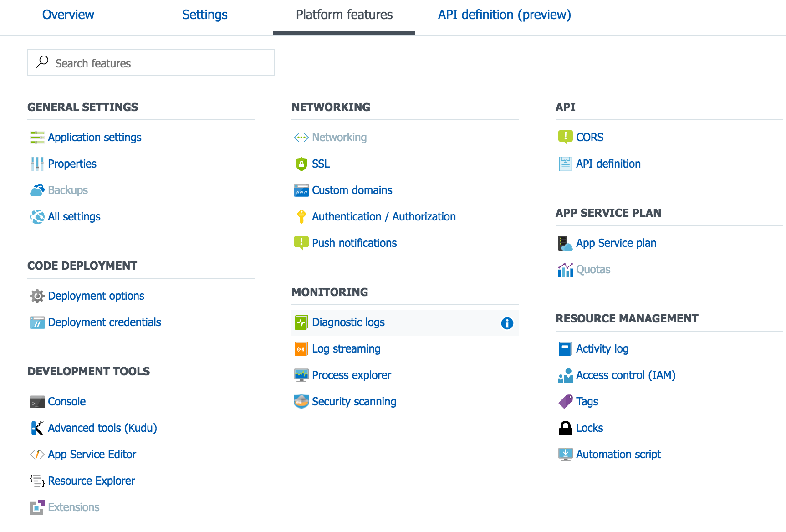Click the API definition document icon
Viewport: 786px width, 532px height.
(x=565, y=164)
